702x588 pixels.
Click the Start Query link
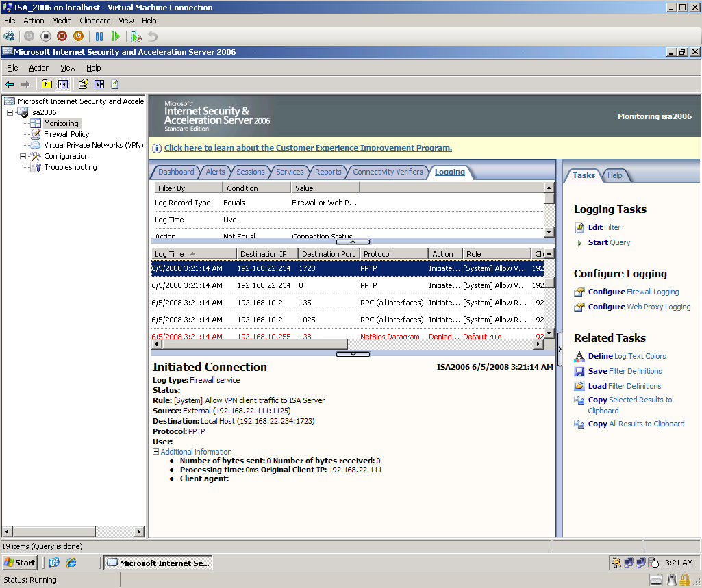(610, 242)
